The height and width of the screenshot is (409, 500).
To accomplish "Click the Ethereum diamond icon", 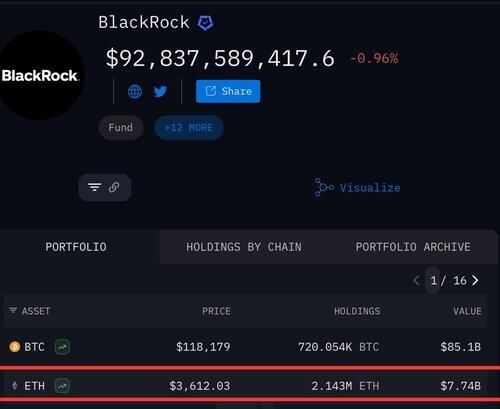I will click(14, 386).
